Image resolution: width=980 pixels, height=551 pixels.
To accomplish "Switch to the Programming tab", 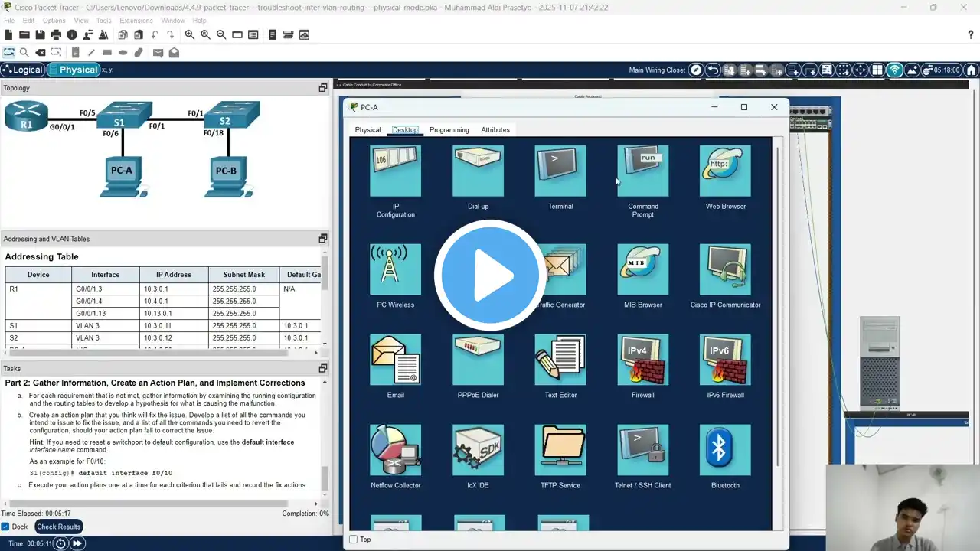I will [449, 130].
